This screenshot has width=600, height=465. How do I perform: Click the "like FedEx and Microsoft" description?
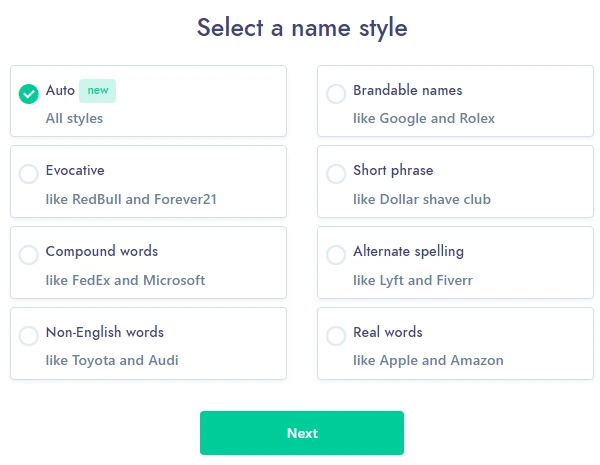pos(125,280)
